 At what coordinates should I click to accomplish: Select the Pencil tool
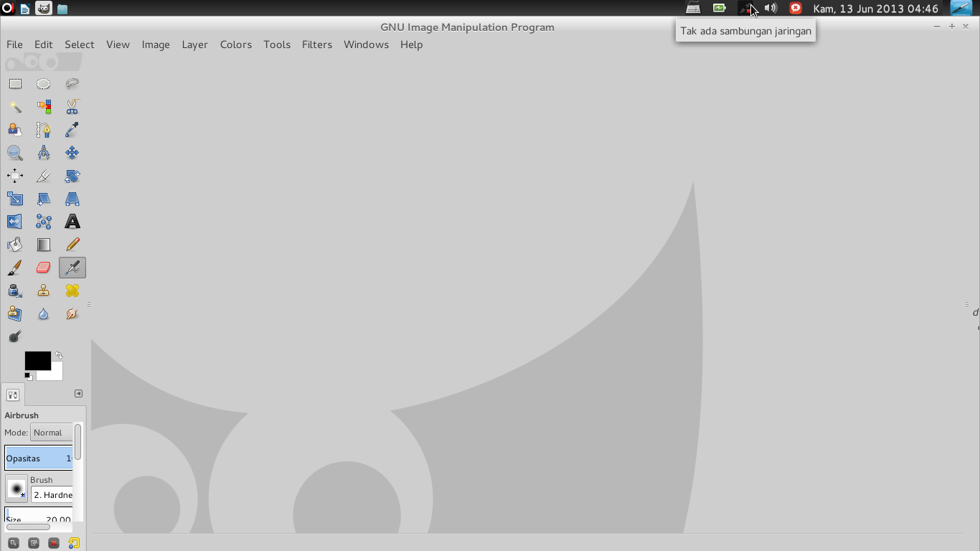[72, 245]
